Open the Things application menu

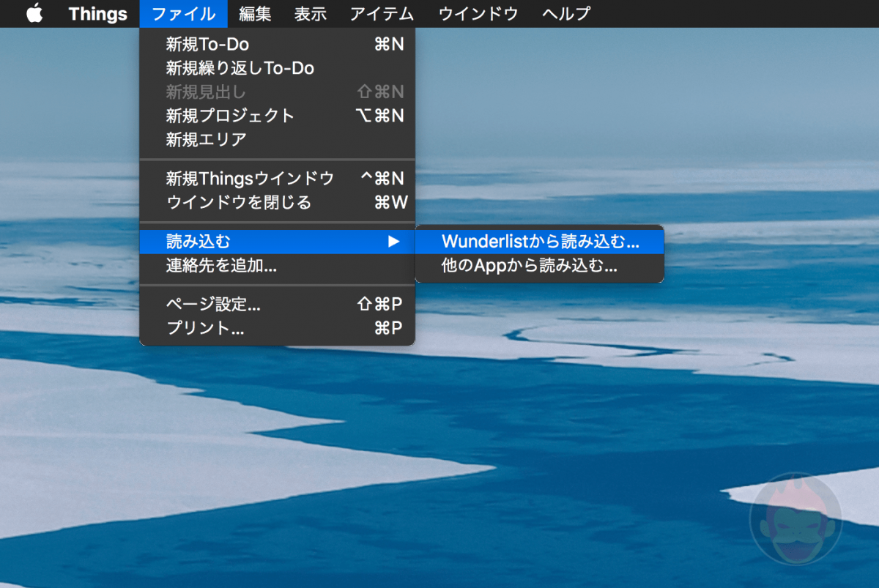click(x=97, y=13)
